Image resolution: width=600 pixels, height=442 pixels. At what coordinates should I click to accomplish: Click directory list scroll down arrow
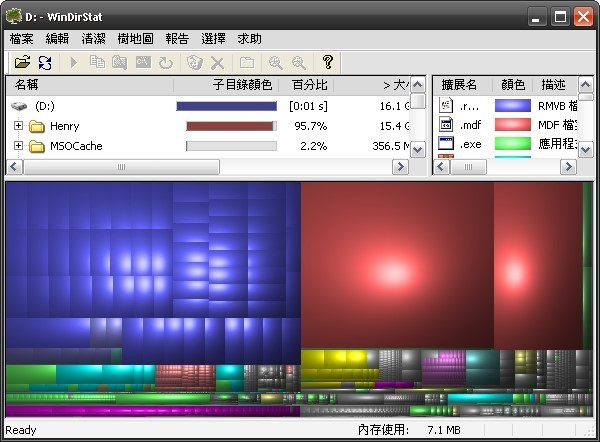click(x=417, y=150)
